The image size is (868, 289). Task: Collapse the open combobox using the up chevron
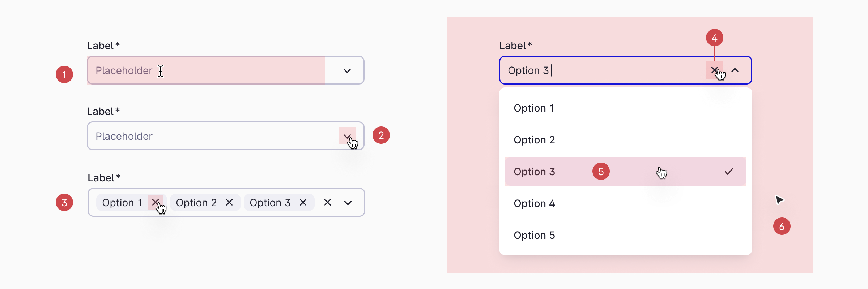pos(735,70)
